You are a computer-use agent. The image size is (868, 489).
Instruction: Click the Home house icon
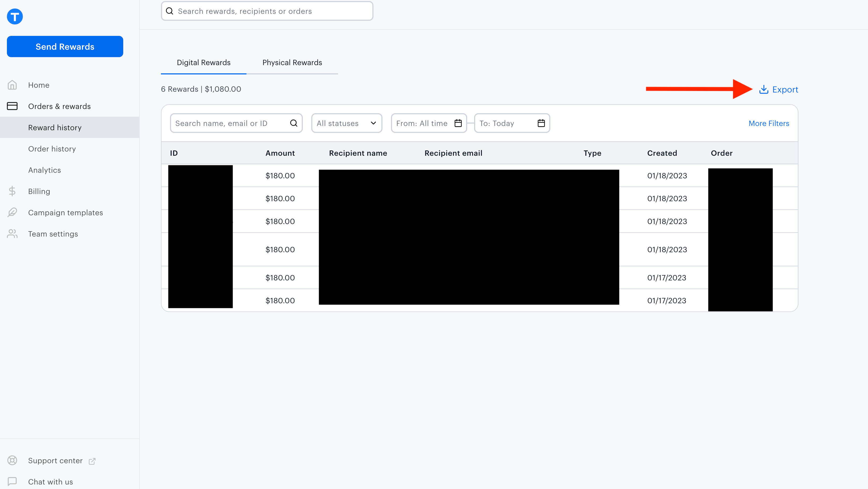12,85
